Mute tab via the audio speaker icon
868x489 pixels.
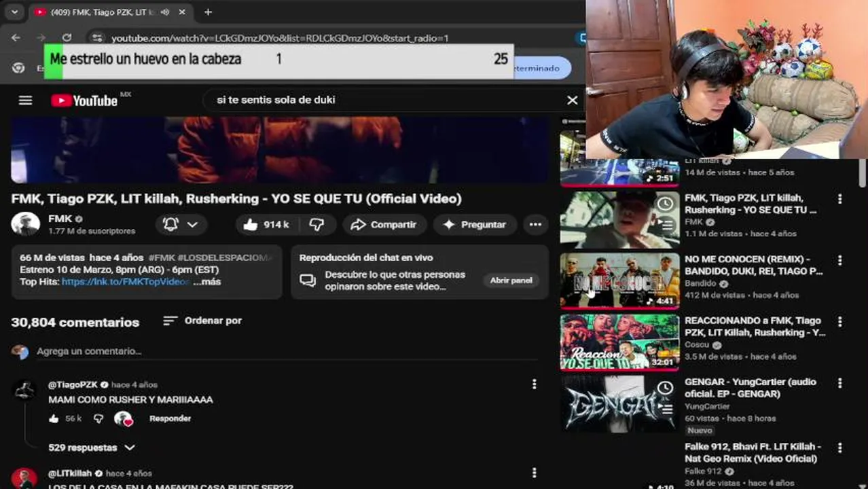pos(165,12)
